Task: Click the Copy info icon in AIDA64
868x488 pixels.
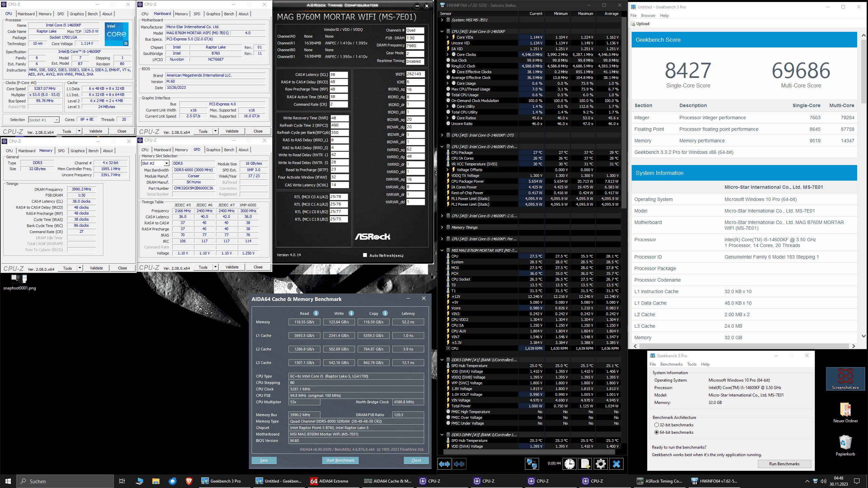Action: 385,313
